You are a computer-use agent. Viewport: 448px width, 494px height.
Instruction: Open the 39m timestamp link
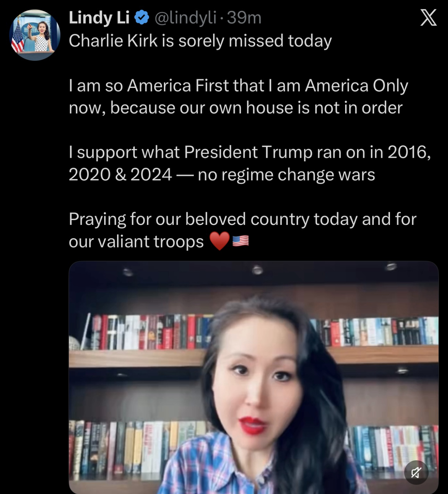tap(244, 18)
